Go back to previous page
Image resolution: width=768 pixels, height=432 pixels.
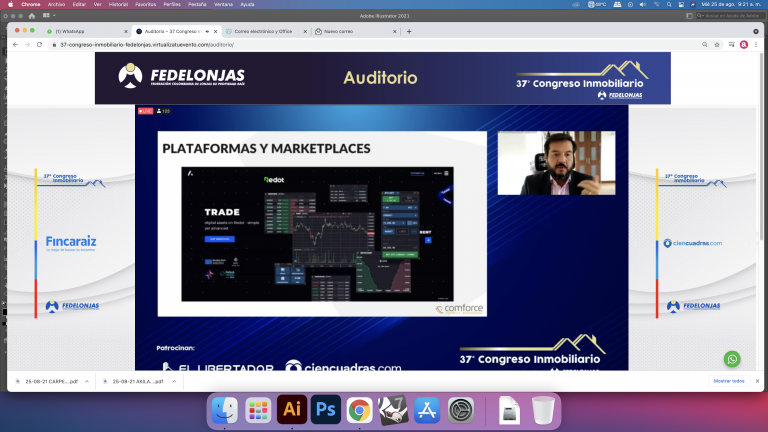click(x=15, y=45)
